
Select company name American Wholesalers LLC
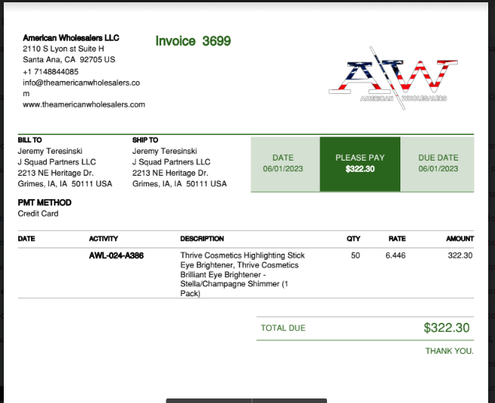[71, 38]
